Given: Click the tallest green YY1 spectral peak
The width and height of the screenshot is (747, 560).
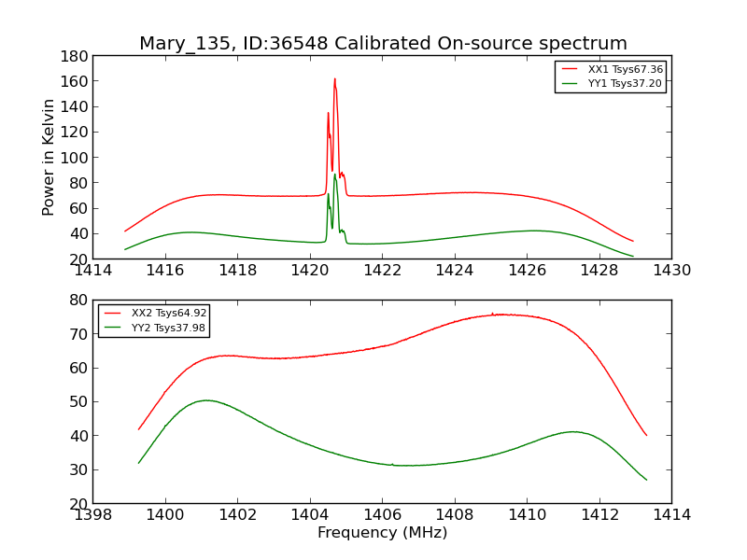Looking at the screenshot, I should (x=334, y=175).
